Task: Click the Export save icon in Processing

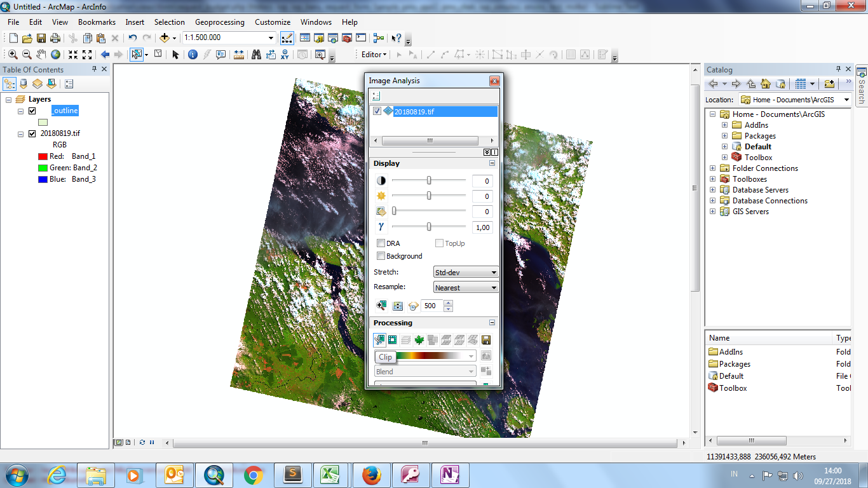Action: click(x=486, y=340)
